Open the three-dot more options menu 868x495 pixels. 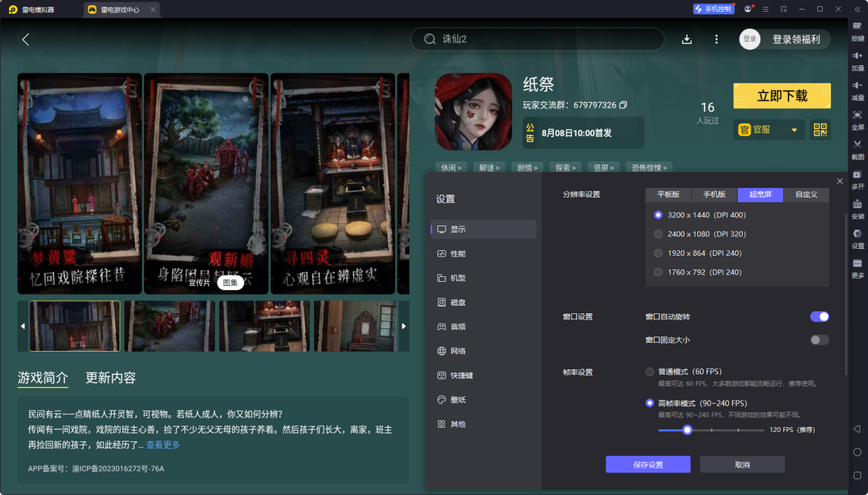(x=716, y=39)
